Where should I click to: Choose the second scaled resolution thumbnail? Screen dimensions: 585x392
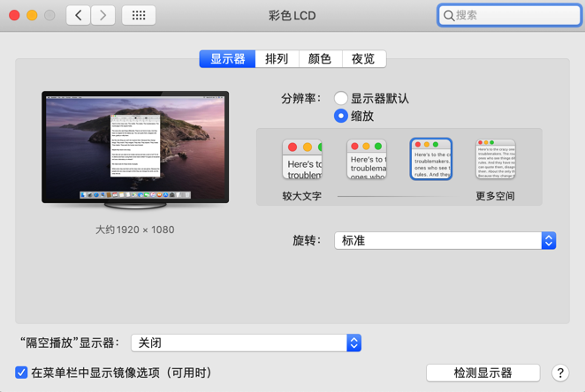coord(367,159)
